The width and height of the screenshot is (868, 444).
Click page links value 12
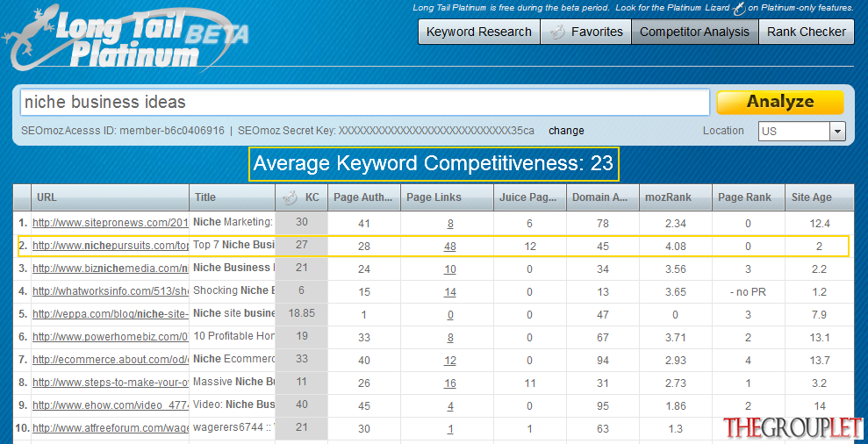tap(450, 361)
